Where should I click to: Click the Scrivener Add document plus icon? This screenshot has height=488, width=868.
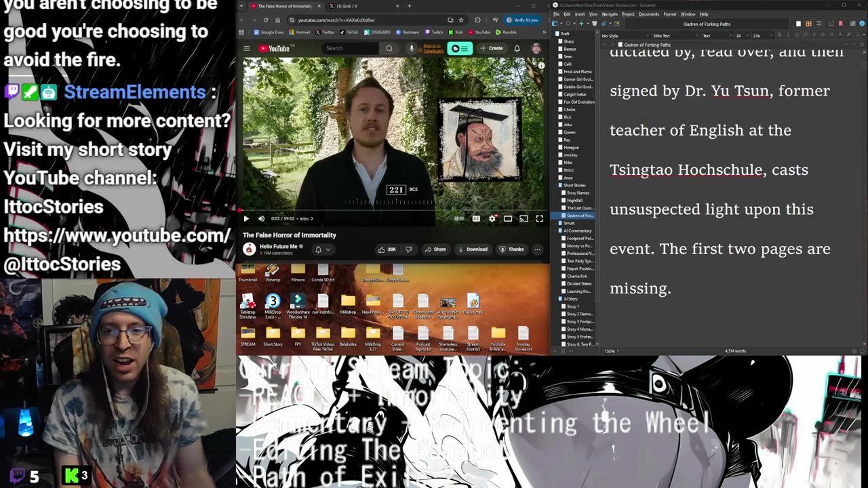coord(581,24)
